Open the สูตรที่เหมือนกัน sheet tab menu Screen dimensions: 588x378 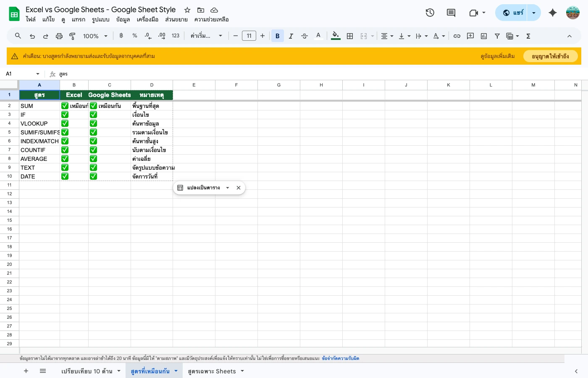coord(176,371)
